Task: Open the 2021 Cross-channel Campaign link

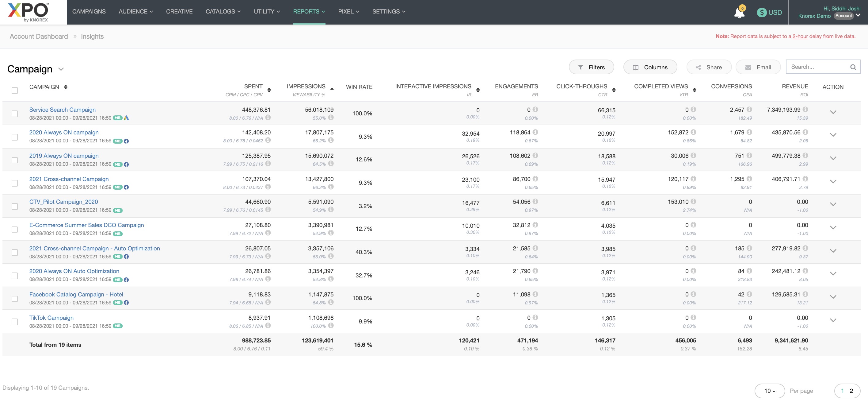Action: 69,179
